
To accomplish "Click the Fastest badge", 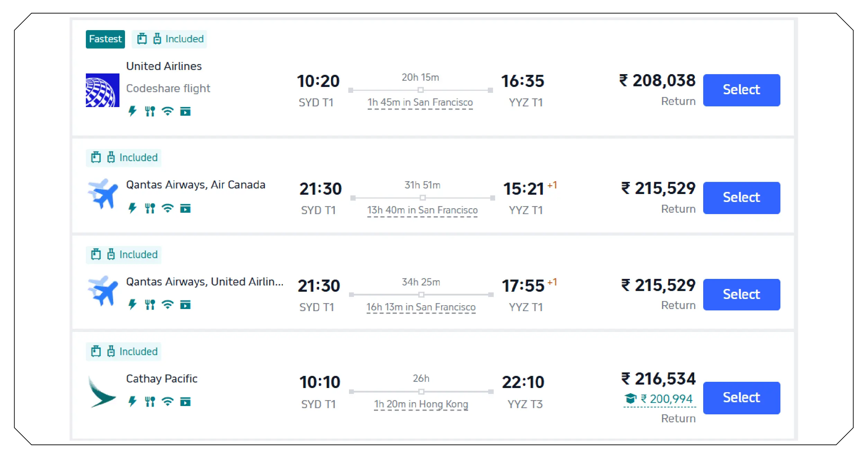I will 105,39.
